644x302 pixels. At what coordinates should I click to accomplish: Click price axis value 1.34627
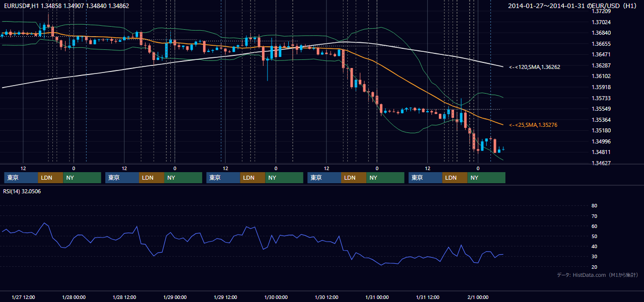[601, 163]
